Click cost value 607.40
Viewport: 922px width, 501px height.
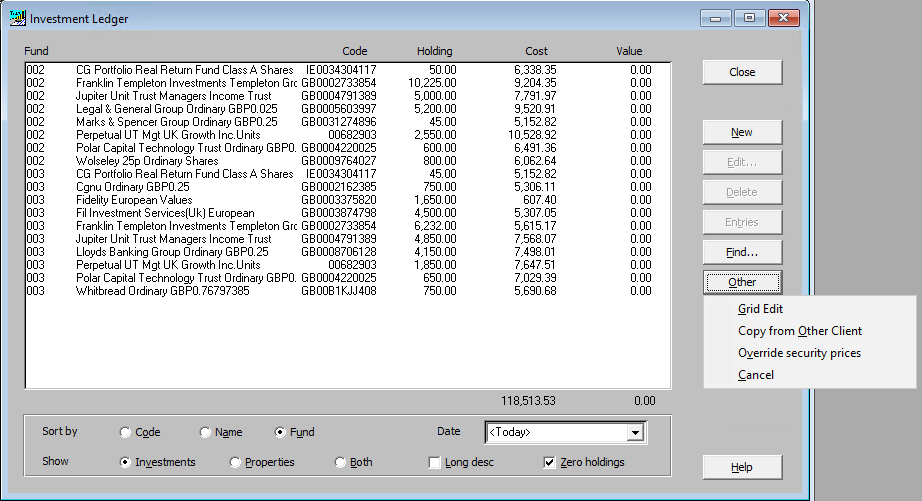coord(539,200)
